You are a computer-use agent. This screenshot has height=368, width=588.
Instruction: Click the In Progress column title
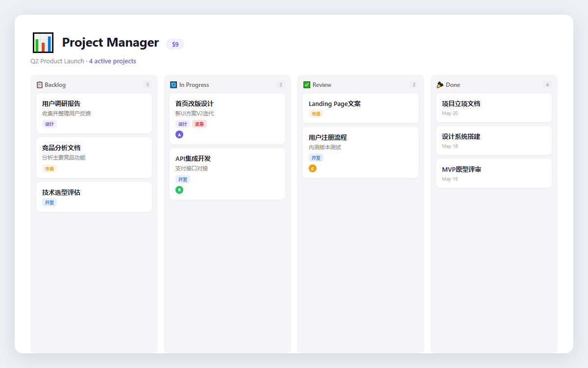(x=194, y=85)
